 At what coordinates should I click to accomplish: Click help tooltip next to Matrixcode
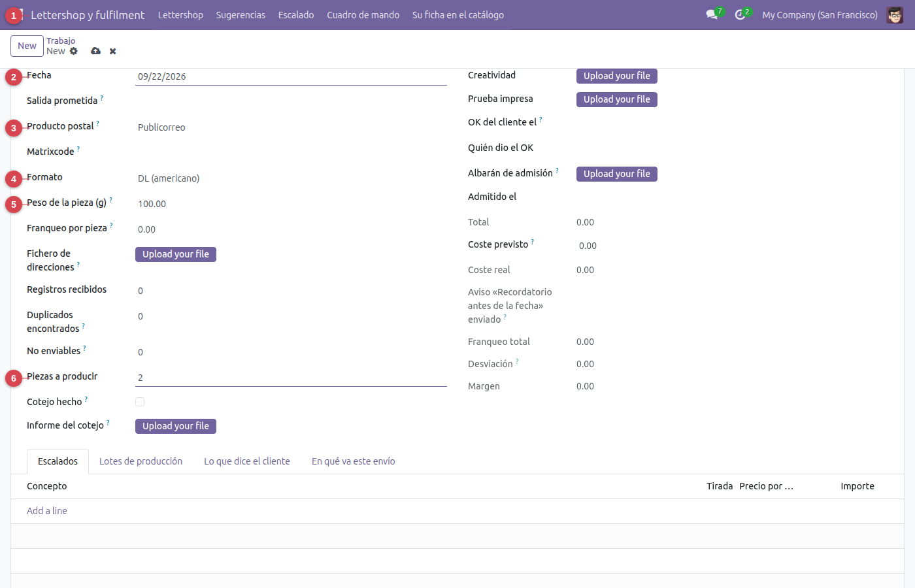coord(78,149)
